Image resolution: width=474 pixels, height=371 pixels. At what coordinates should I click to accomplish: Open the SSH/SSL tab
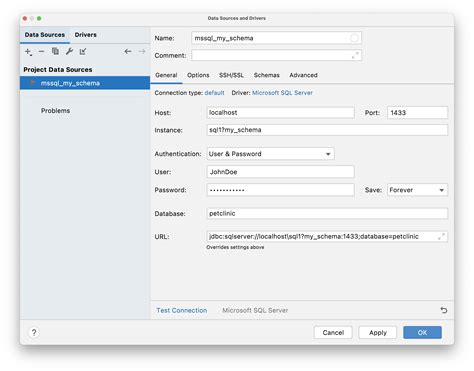(x=231, y=75)
